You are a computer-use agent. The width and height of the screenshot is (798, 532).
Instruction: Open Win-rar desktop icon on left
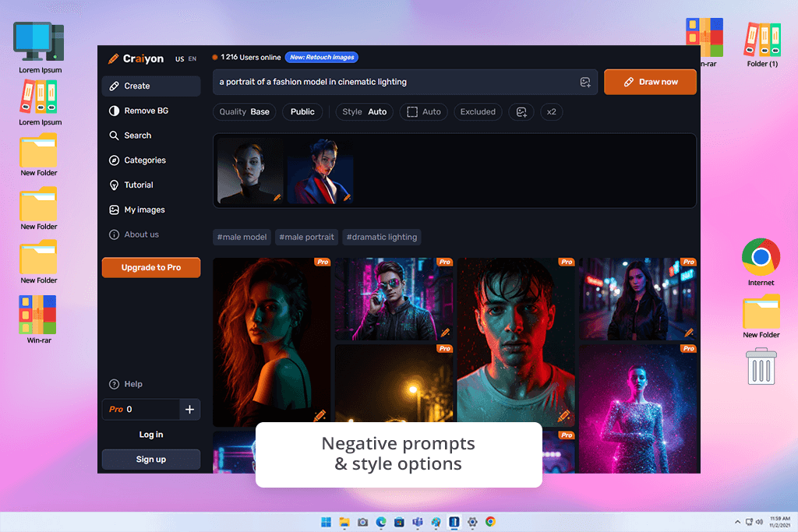click(x=39, y=319)
